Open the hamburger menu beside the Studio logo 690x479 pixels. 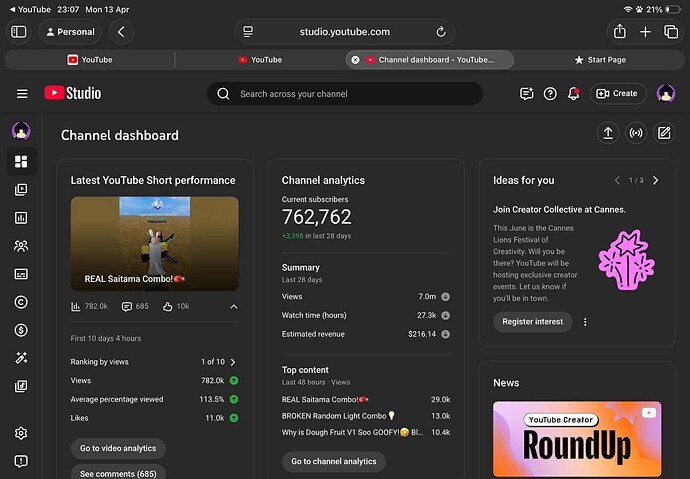pyautogui.click(x=22, y=94)
